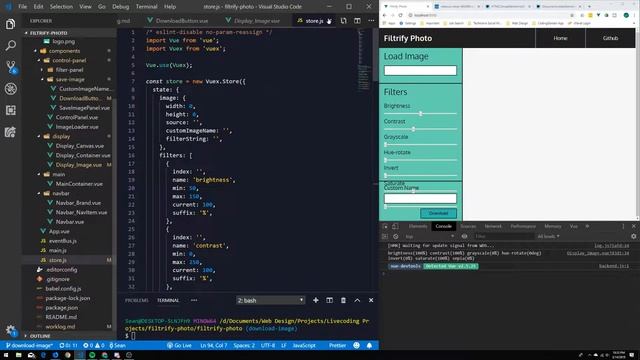The width and height of the screenshot is (640, 360).
Task: Open ImageLoader.vue in the explorer
Action: point(77,127)
